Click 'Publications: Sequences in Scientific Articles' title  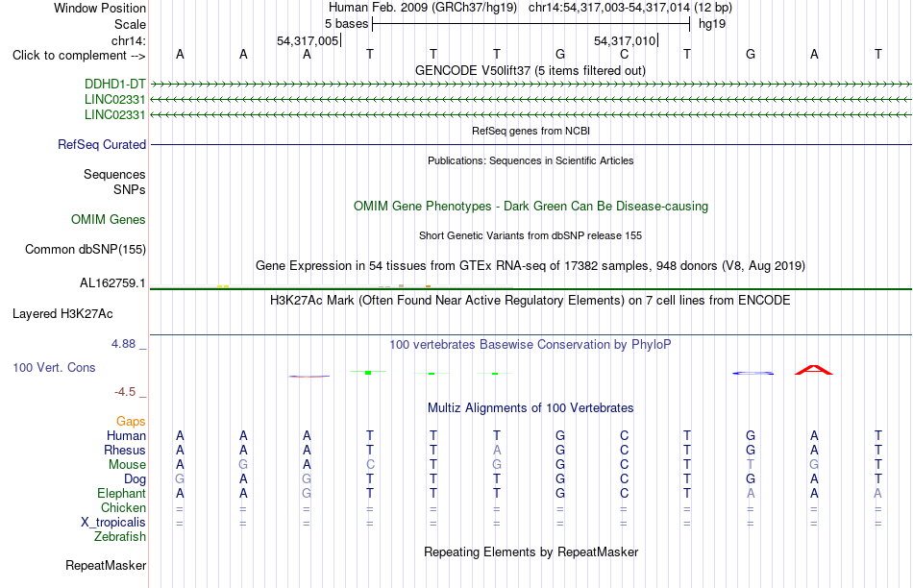(531, 160)
